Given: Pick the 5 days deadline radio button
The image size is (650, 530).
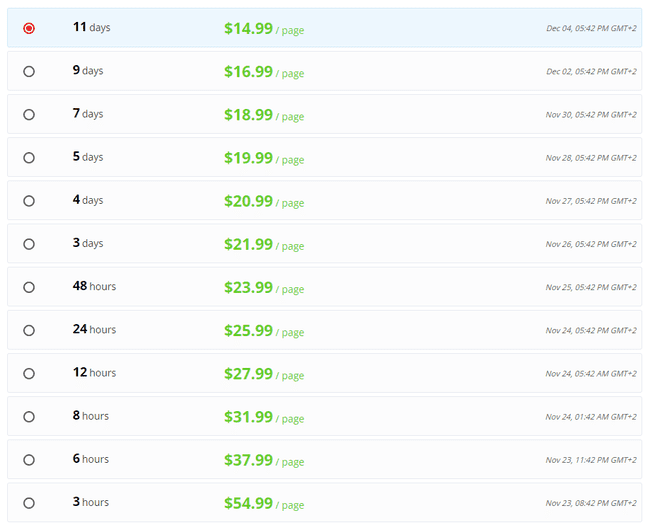Looking at the screenshot, I should [29, 157].
